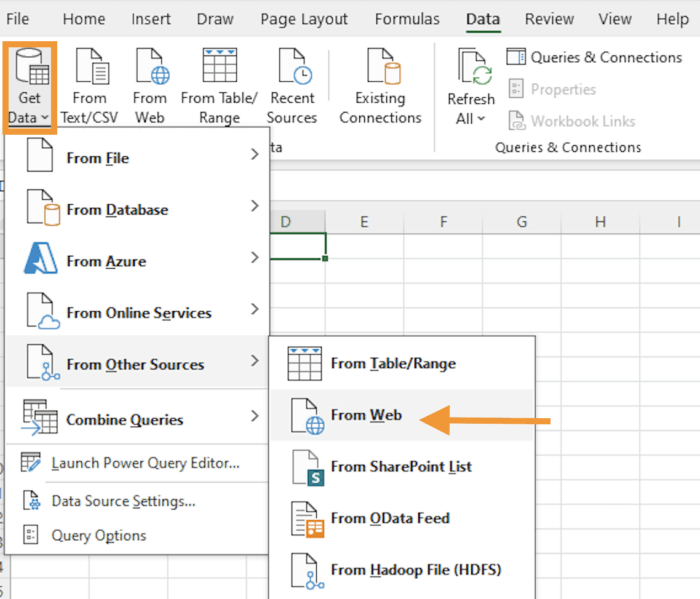Expand the From Online Services chevron
This screenshot has width=700, height=599.
click(254, 309)
